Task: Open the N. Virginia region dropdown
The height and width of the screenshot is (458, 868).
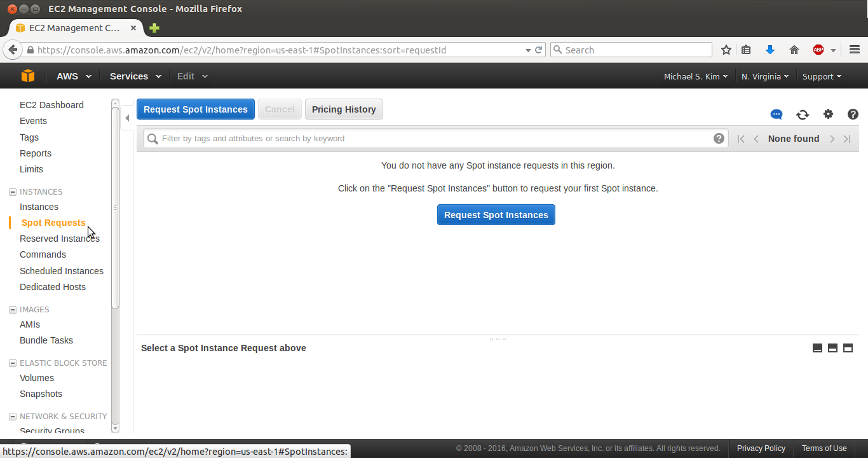Action: tap(765, 76)
